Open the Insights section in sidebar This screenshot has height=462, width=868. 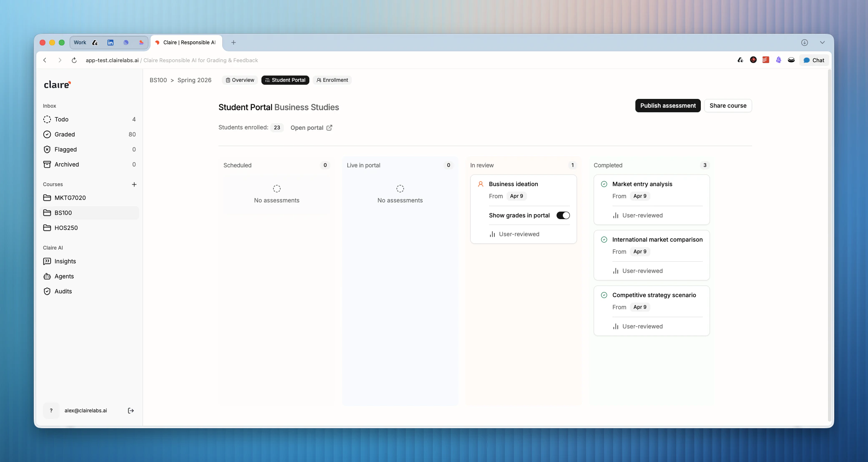pos(65,261)
